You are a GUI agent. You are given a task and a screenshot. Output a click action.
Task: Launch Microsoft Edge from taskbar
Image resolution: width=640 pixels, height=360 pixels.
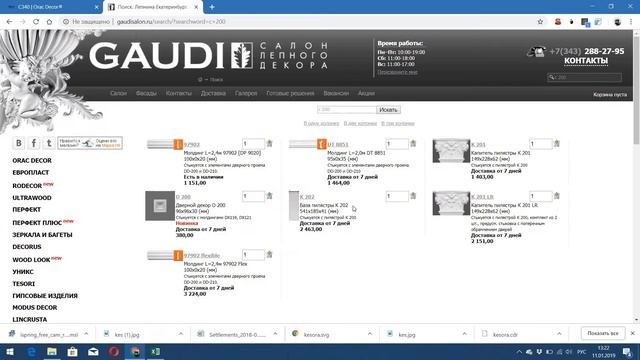pyautogui.click(x=31, y=352)
